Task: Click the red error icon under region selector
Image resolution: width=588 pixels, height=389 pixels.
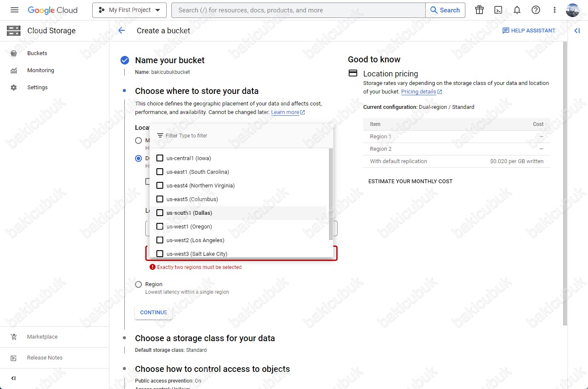Action: tap(153, 267)
